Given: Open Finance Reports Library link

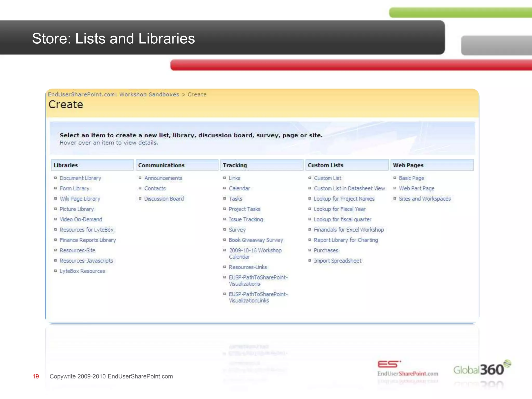Looking at the screenshot, I should click(x=88, y=240).
